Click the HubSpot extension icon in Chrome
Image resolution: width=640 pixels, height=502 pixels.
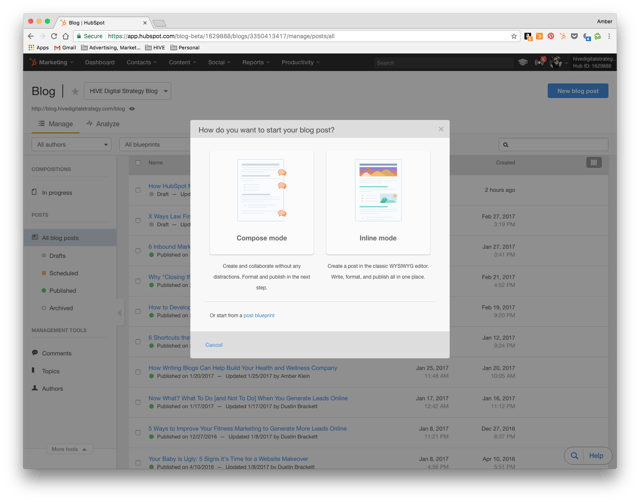[562, 36]
